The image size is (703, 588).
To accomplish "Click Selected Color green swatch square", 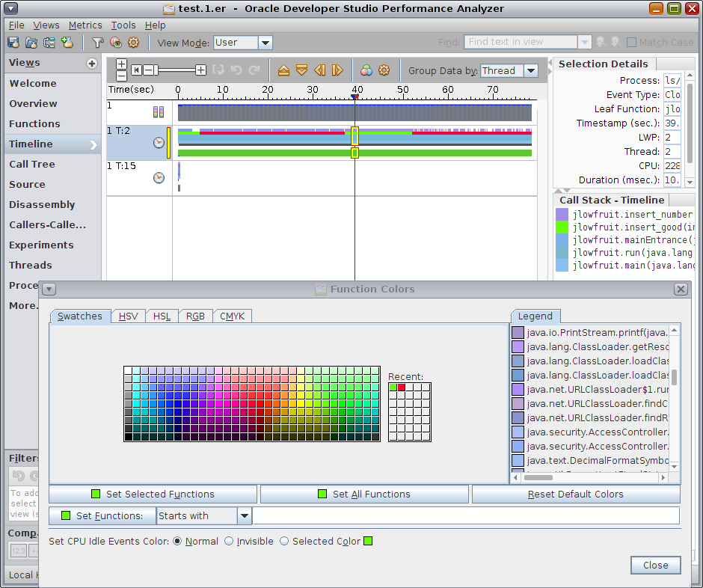I will [368, 541].
